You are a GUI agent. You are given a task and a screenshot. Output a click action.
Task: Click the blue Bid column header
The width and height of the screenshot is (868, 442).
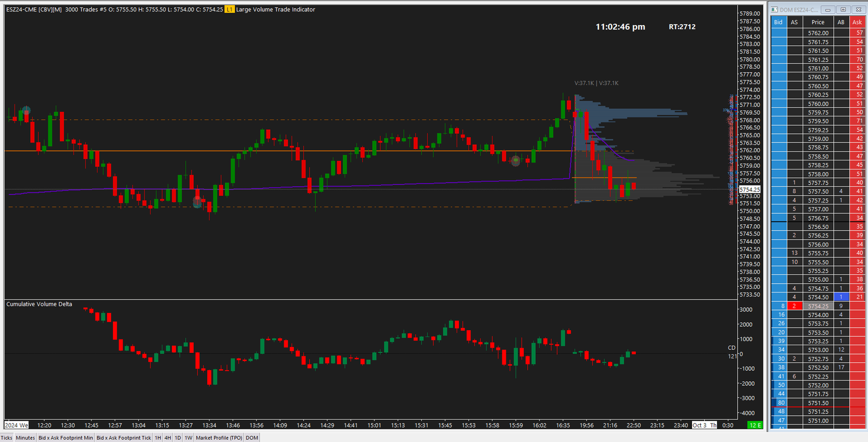pos(778,22)
